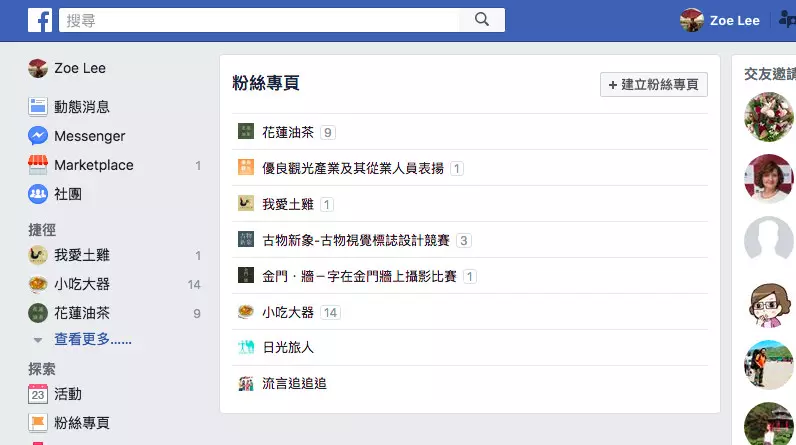
Task: Open 我愛土雞 page link in list
Action: (x=288, y=204)
